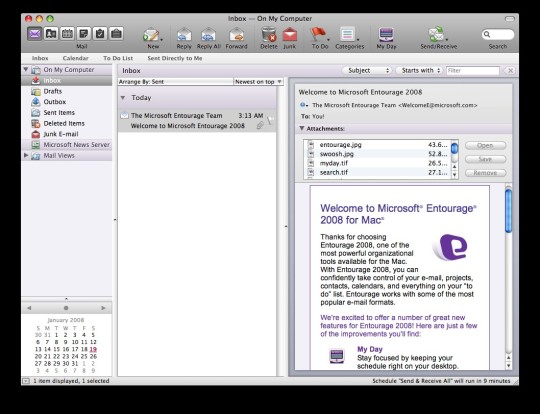Expand the Mail Views group
The image size is (540, 414).
[x=26, y=155]
